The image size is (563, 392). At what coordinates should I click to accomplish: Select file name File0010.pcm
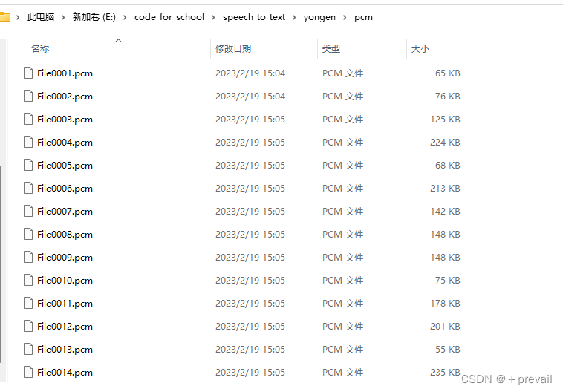65,281
